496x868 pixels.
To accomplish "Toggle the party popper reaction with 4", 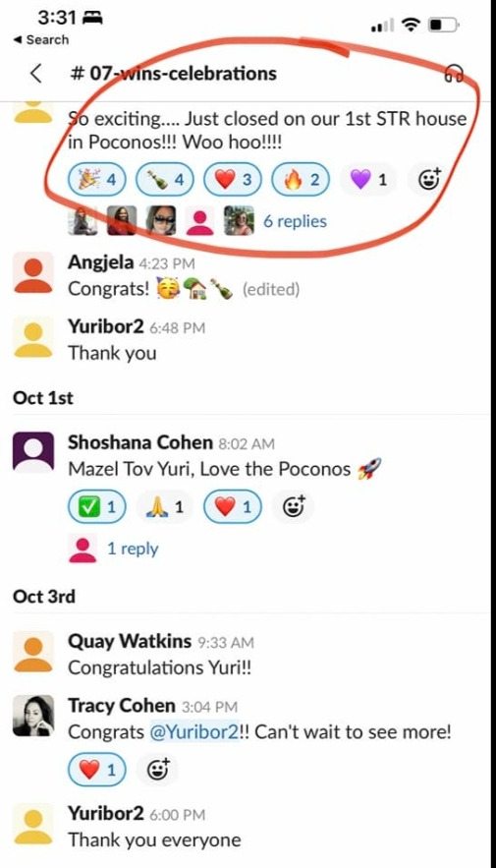I will pos(97,179).
